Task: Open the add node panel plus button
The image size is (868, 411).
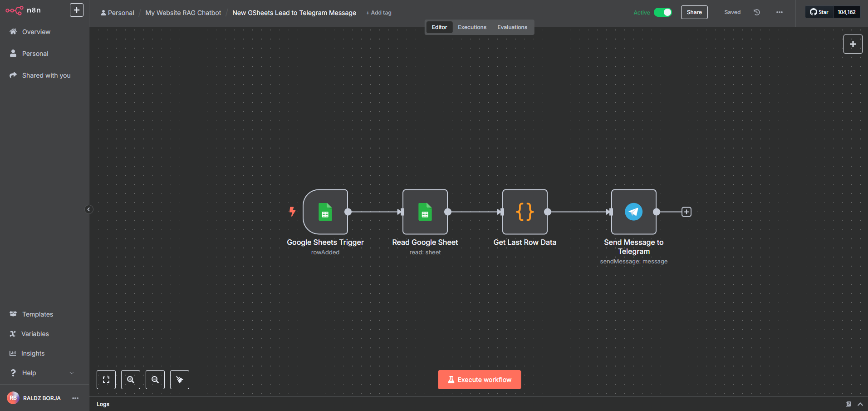Action: pos(853,44)
